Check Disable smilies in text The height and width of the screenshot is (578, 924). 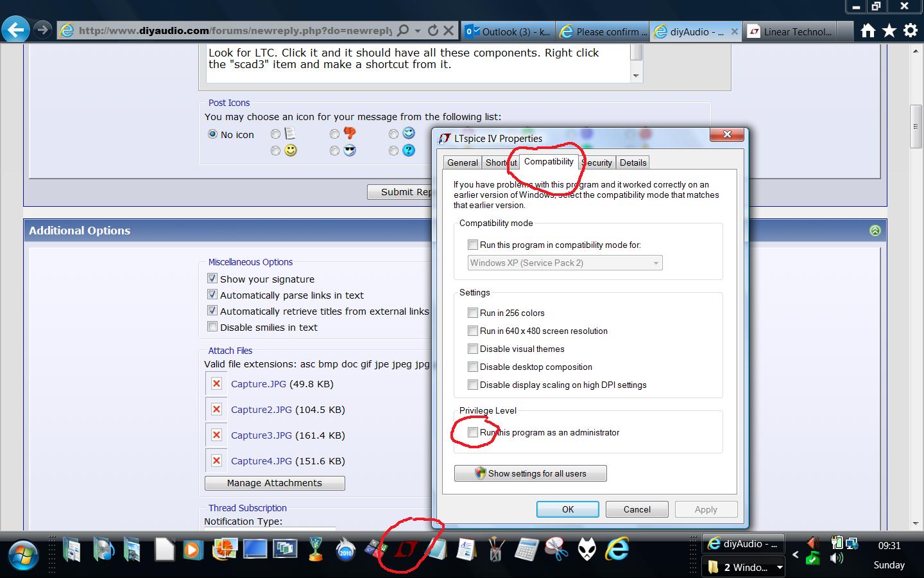tap(212, 327)
